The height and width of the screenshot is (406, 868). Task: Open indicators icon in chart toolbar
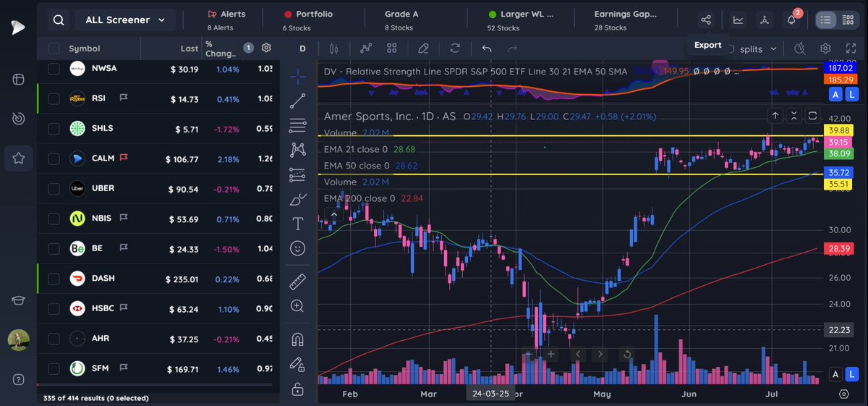coord(366,48)
